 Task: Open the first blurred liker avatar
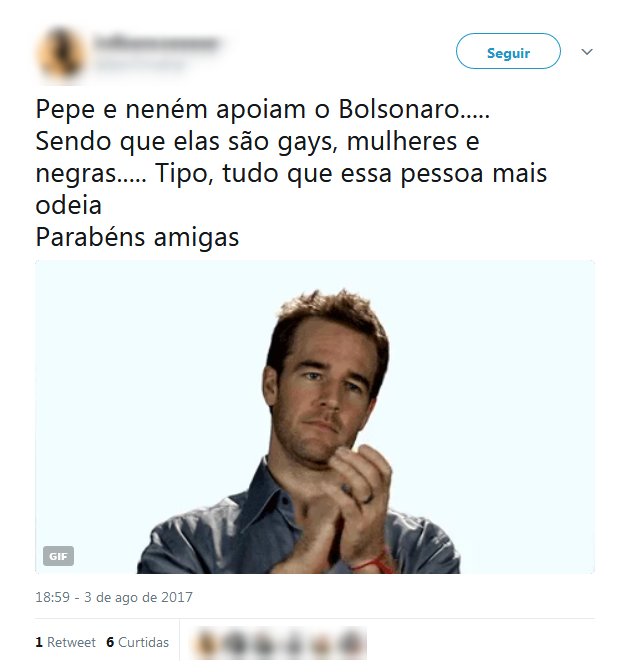pyautogui.click(x=206, y=643)
